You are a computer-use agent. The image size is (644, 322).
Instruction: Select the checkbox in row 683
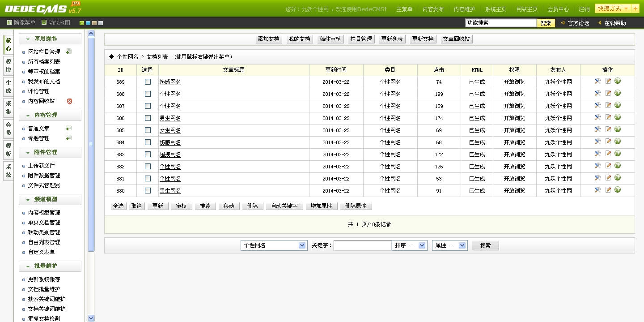(x=148, y=155)
